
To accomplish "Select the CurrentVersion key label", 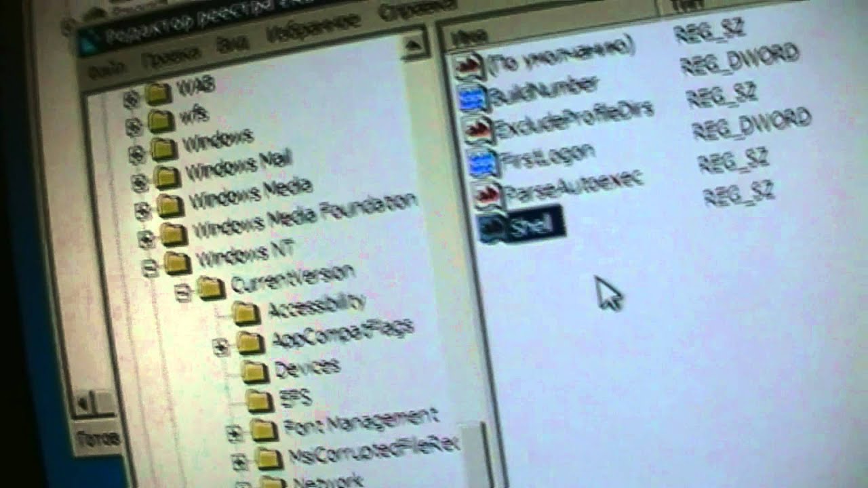I will pyautogui.click(x=292, y=277).
